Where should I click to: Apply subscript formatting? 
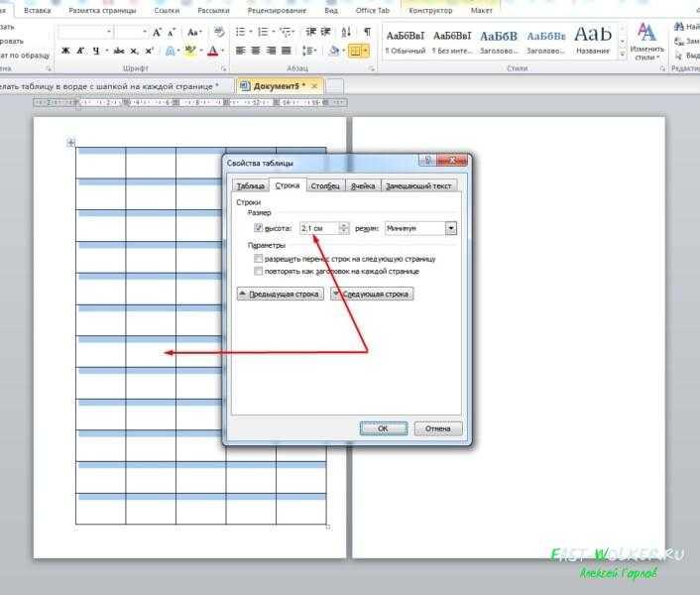pyautogui.click(x=134, y=51)
